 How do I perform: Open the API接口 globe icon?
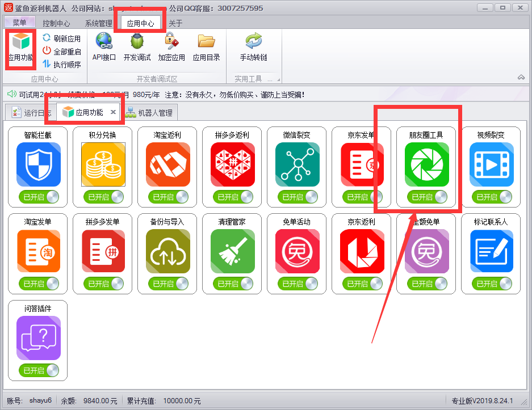point(104,41)
